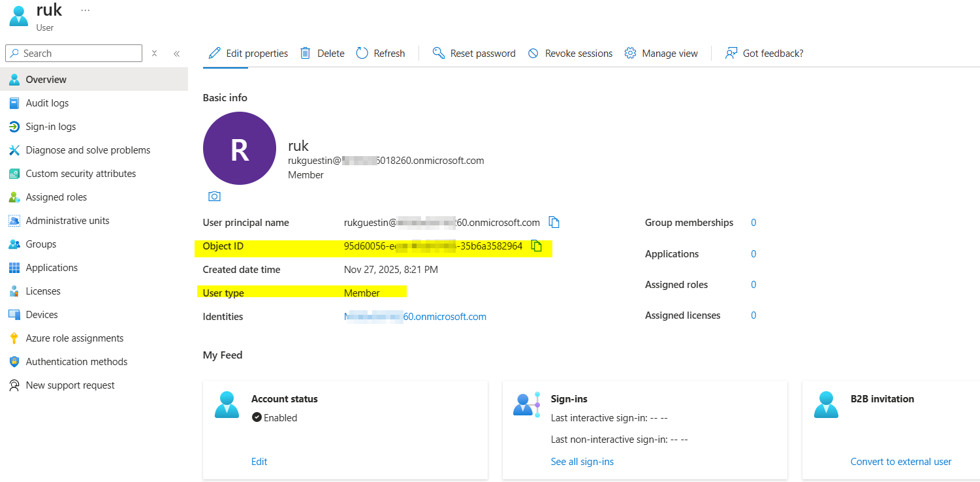
Task: Click the Reset password key icon
Action: coord(439,53)
